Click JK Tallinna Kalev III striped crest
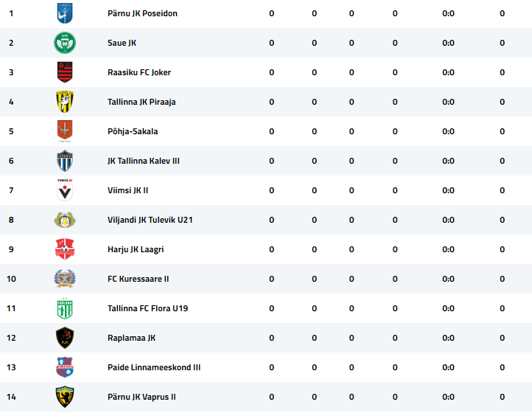The width and height of the screenshot is (532, 413). (65, 161)
